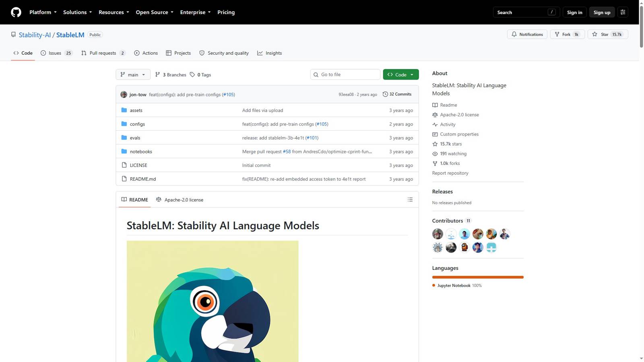The width and height of the screenshot is (644, 362).
Task: Click the tag icon next to 0 Tags
Action: point(192,74)
